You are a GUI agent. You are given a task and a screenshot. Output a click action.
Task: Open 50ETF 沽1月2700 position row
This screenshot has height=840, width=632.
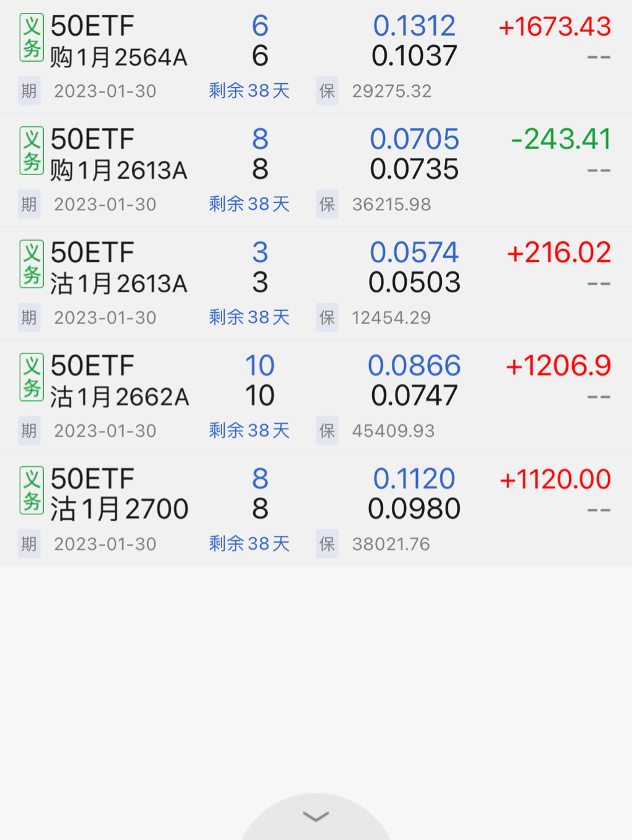tap(118, 495)
